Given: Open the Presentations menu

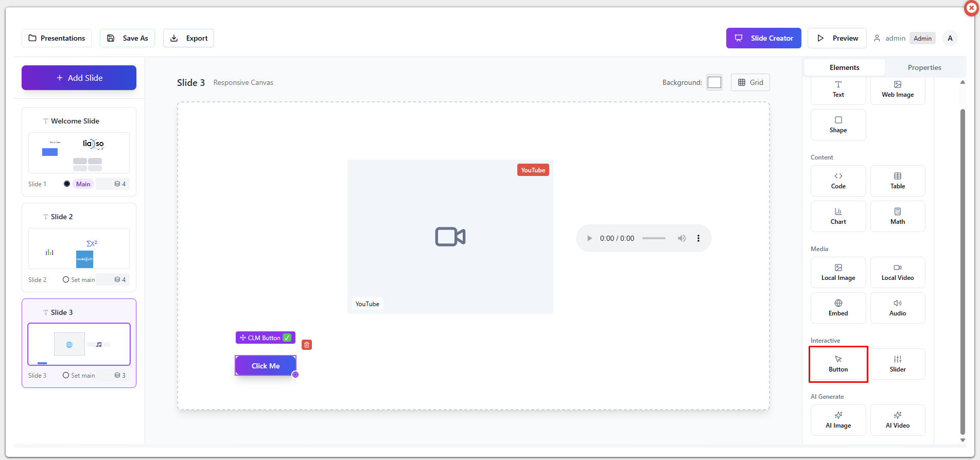Looking at the screenshot, I should [57, 38].
